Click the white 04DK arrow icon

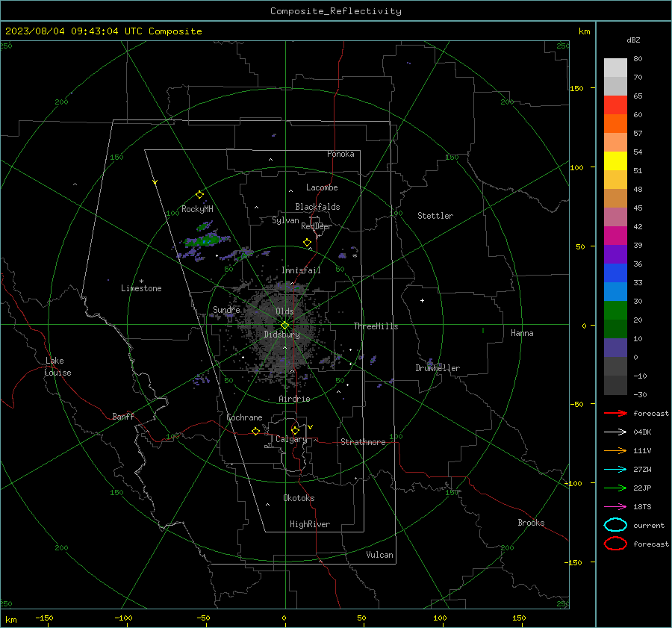[615, 432]
